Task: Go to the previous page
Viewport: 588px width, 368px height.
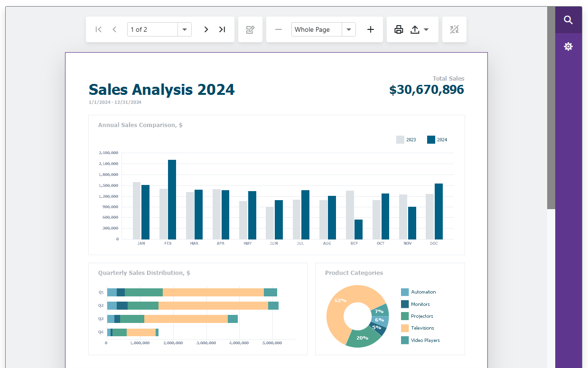Action: (114, 29)
